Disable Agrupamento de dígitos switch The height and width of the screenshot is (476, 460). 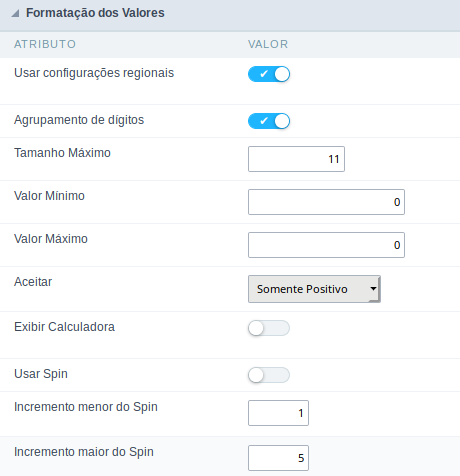pos(269,121)
